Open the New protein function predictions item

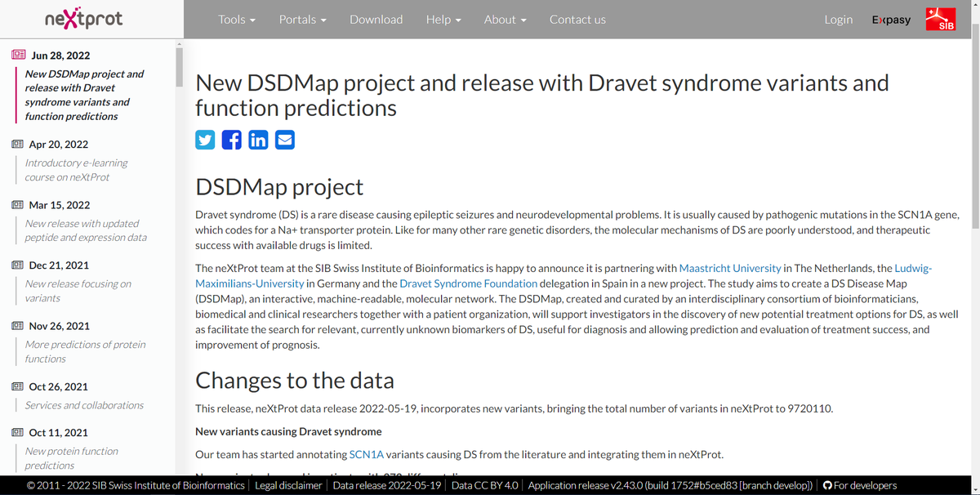coord(71,458)
